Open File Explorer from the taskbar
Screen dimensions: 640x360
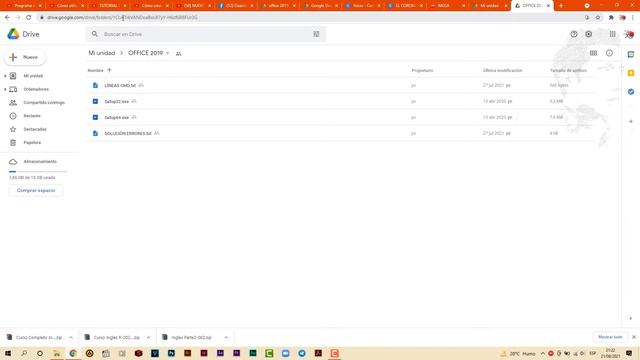point(57,353)
